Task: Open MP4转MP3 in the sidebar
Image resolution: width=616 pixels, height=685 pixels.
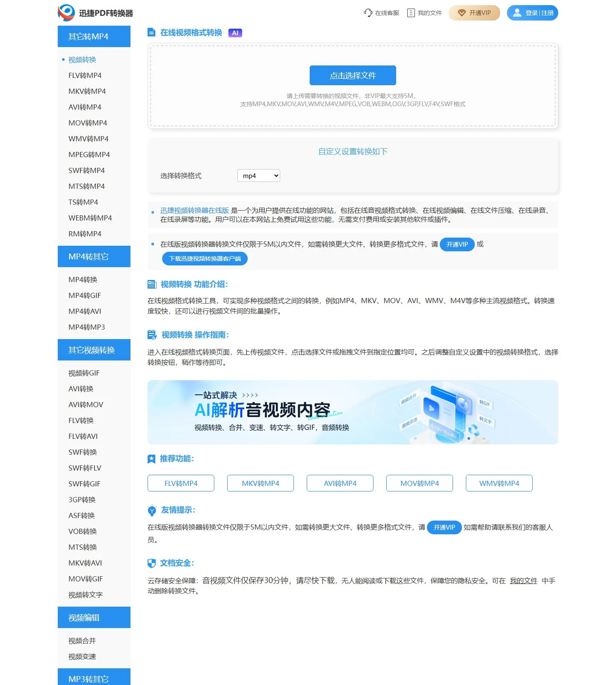Action: [x=86, y=327]
